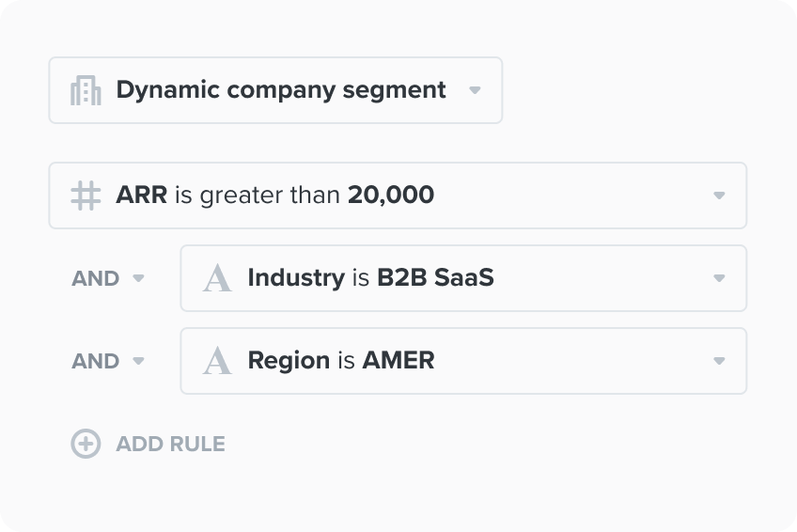This screenshot has height=532, width=797.
Task: Expand the arrow next to first AND operator
Action: point(138,278)
